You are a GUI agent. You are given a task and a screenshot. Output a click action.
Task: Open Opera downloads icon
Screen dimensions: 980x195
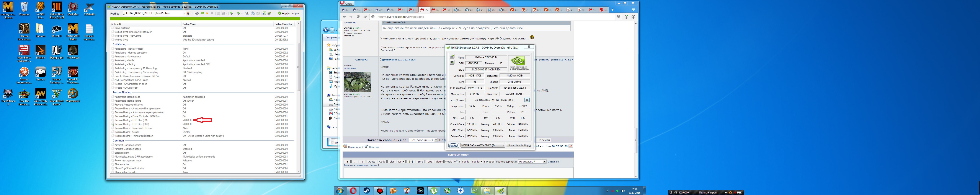pyautogui.click(x=627, y=17)
